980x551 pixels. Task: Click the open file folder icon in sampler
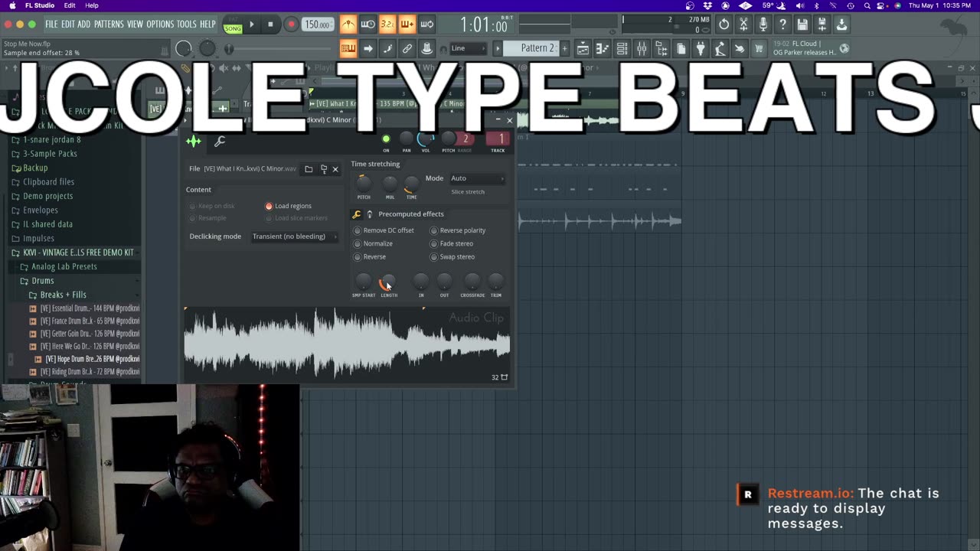309,169
